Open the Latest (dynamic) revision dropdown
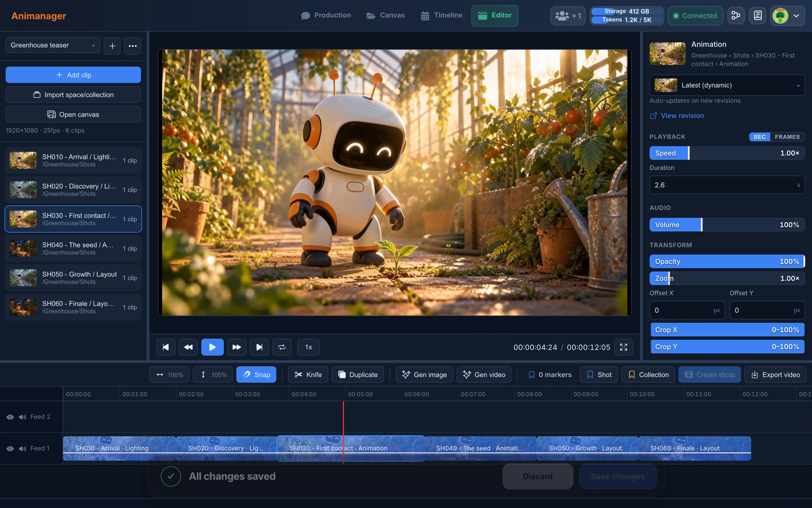812x508 pixels. (x=727, y=85)
